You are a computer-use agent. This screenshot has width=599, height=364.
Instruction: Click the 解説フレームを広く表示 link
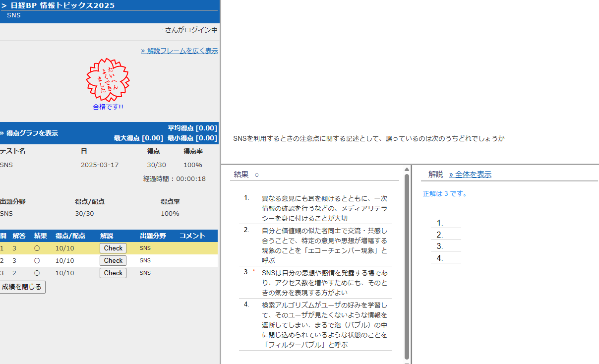(179, 51)
